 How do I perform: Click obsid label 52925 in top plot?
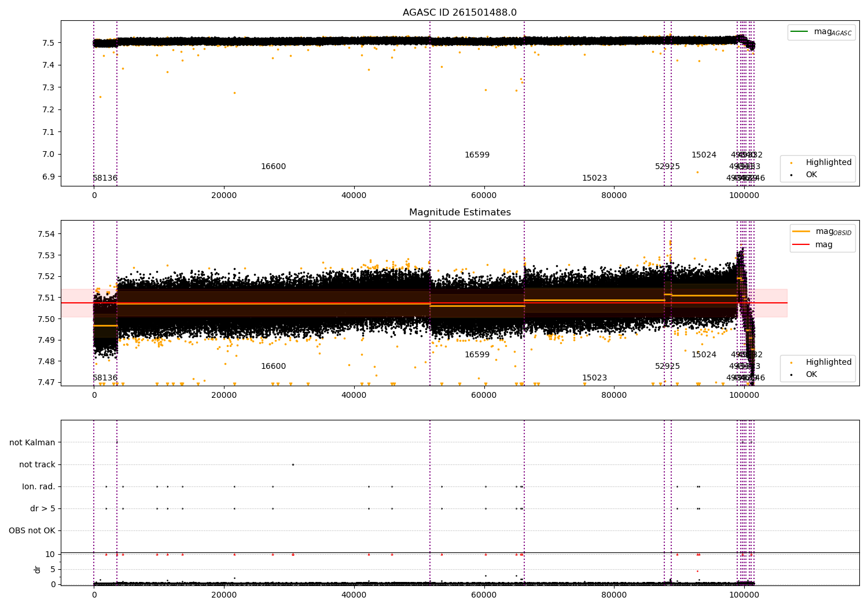(667, 167)
